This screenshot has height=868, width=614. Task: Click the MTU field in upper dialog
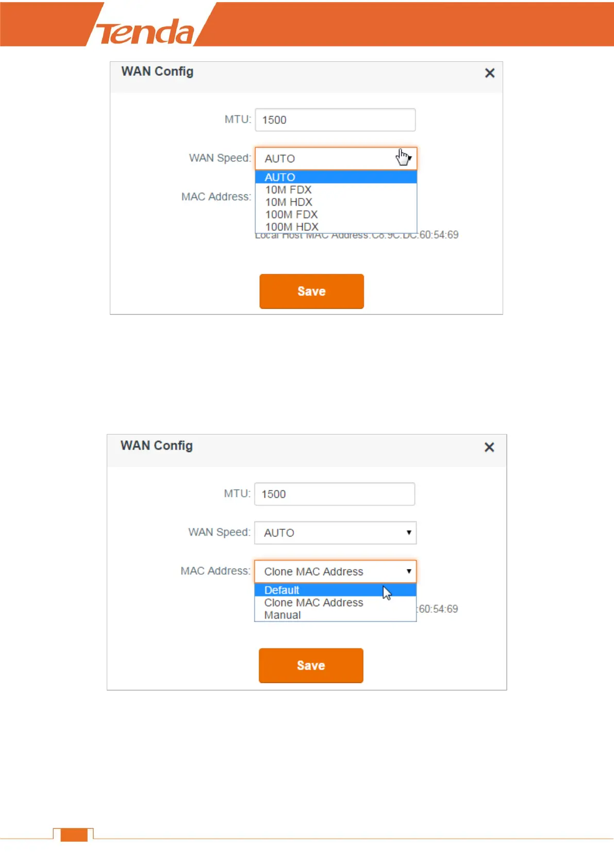point(335,120)
